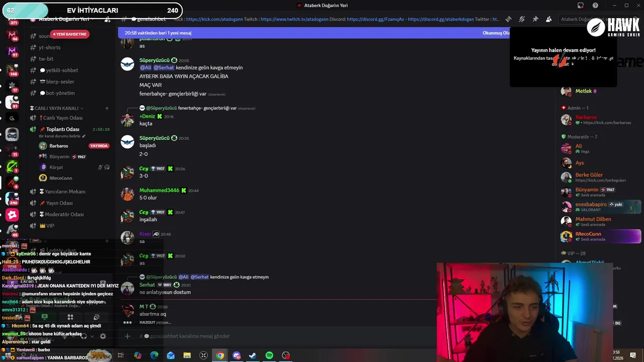Join the Yayın Odası voice channel
The image size is (644, 362).
(x=70, y=203)
